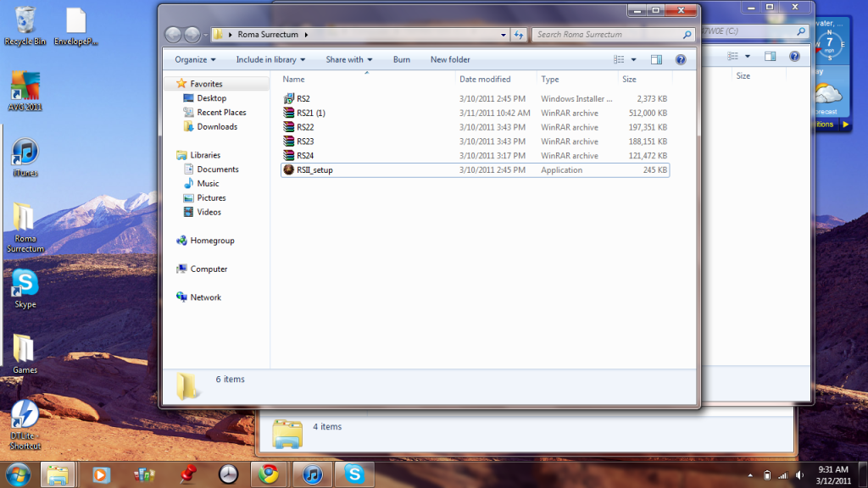Sort files by Date modified column
The image size is (868, 488).
[x=485, y=80]
